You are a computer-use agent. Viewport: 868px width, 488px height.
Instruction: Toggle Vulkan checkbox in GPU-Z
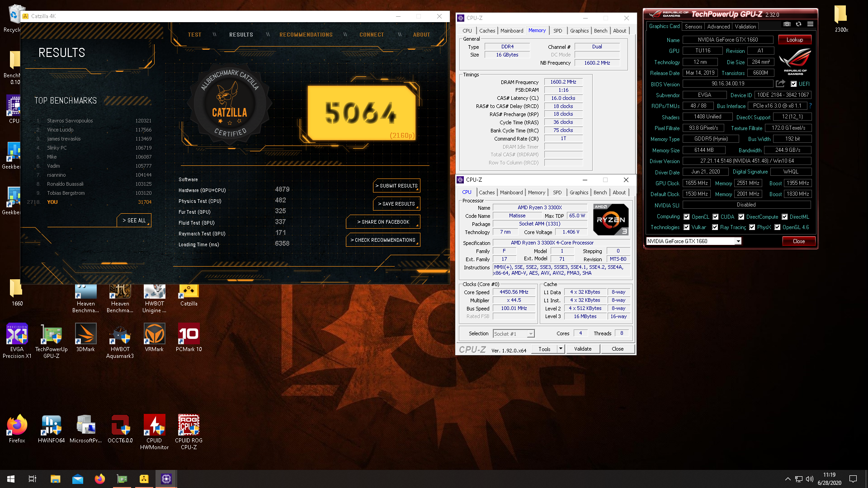click(686, 227)
